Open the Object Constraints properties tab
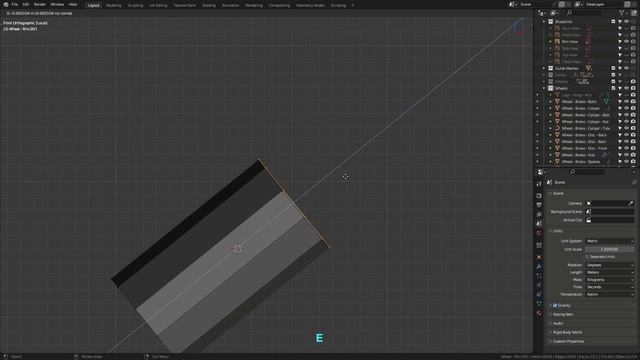640x360 pixels. tap(539, 294)
